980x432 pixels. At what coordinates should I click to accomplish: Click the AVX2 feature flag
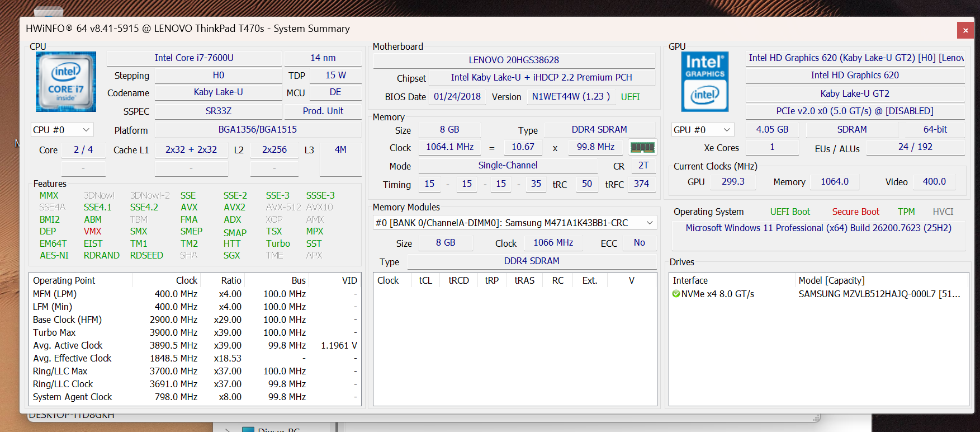pyautogui.click(x=234, y=208)
